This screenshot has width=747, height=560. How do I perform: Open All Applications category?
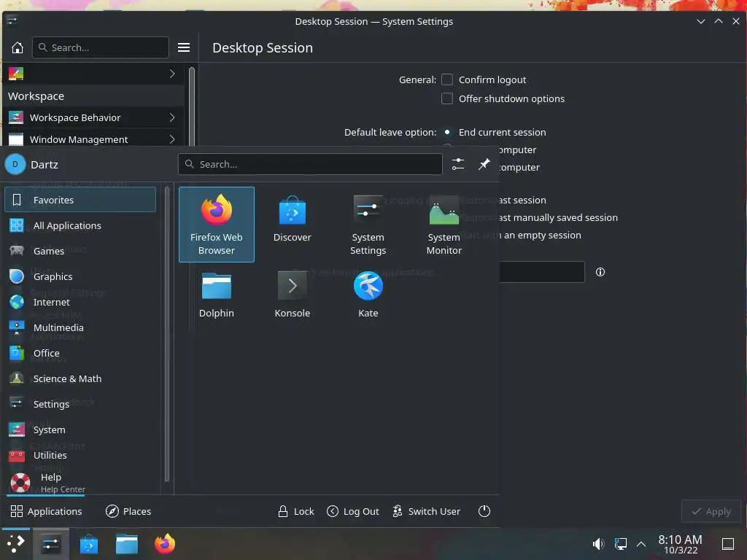pyautogui.click(x=80, y=225)
